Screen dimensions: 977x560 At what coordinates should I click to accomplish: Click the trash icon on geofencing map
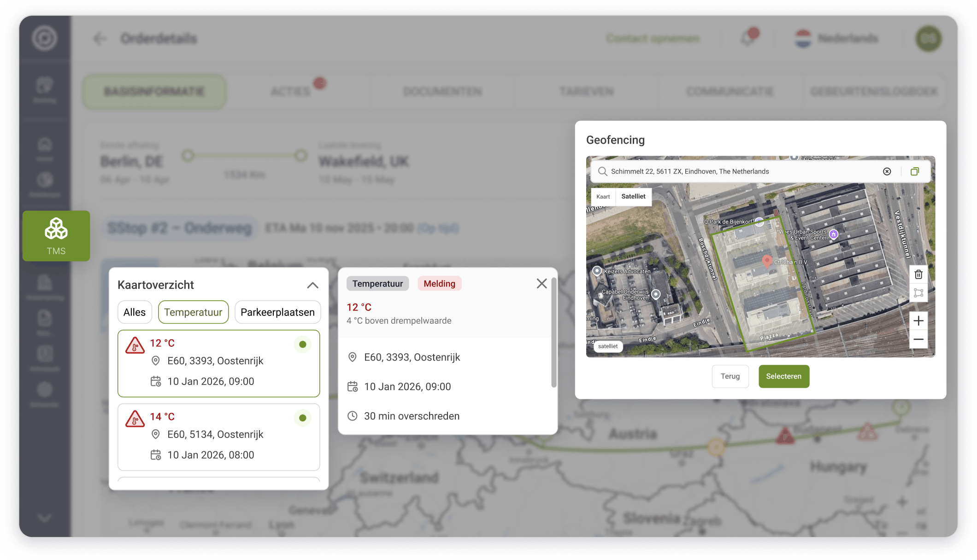[x=918, y=274]
